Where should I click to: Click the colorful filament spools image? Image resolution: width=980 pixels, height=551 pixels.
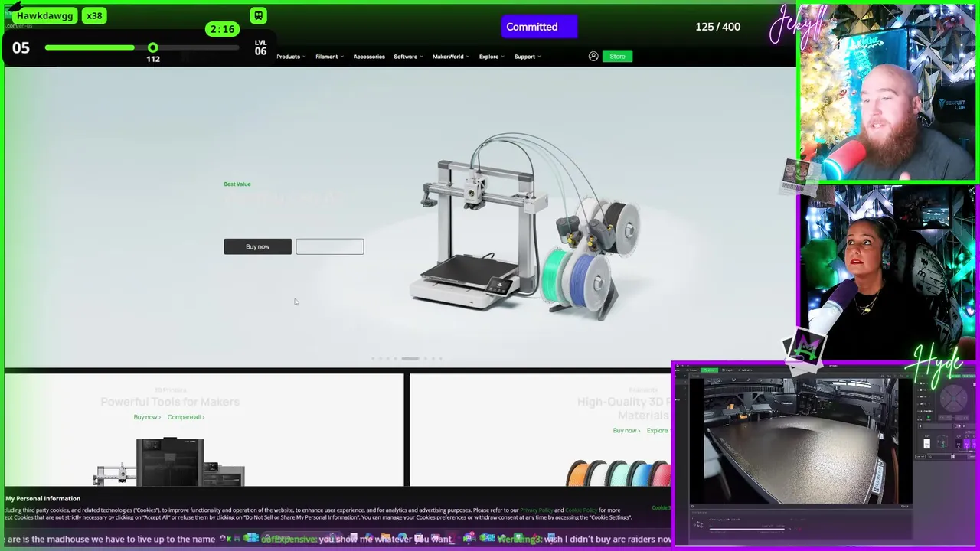[618, 473]
